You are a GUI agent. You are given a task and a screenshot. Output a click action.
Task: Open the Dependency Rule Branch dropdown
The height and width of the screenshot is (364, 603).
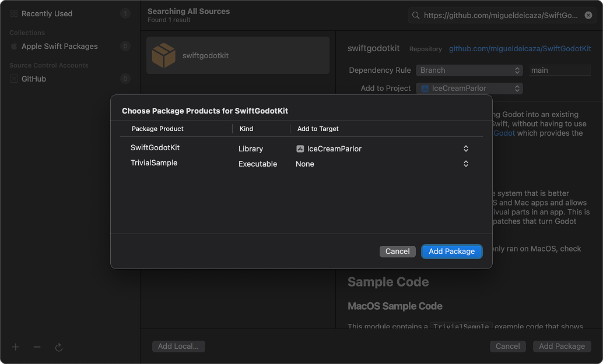tap(469, 70)
